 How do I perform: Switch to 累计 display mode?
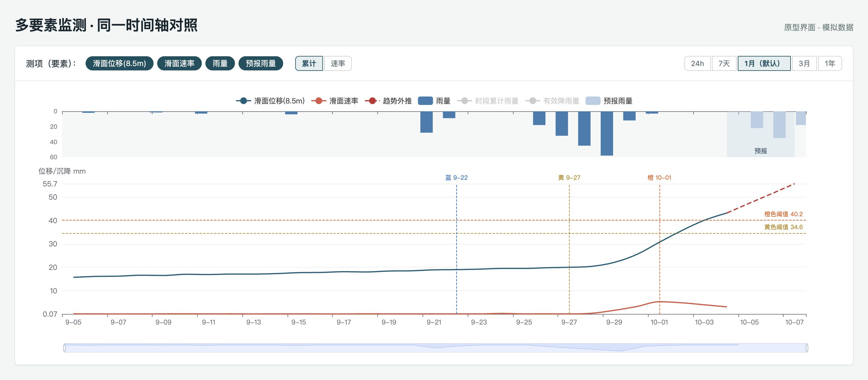coord(309,63)
